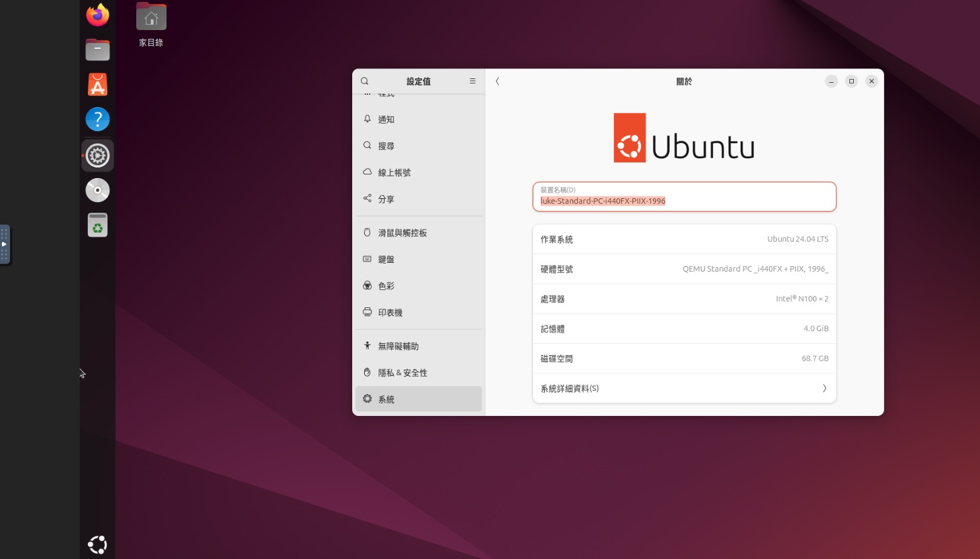Click the 68.7 GB disk value
The image size is (980, 559).
click(815, 359)
